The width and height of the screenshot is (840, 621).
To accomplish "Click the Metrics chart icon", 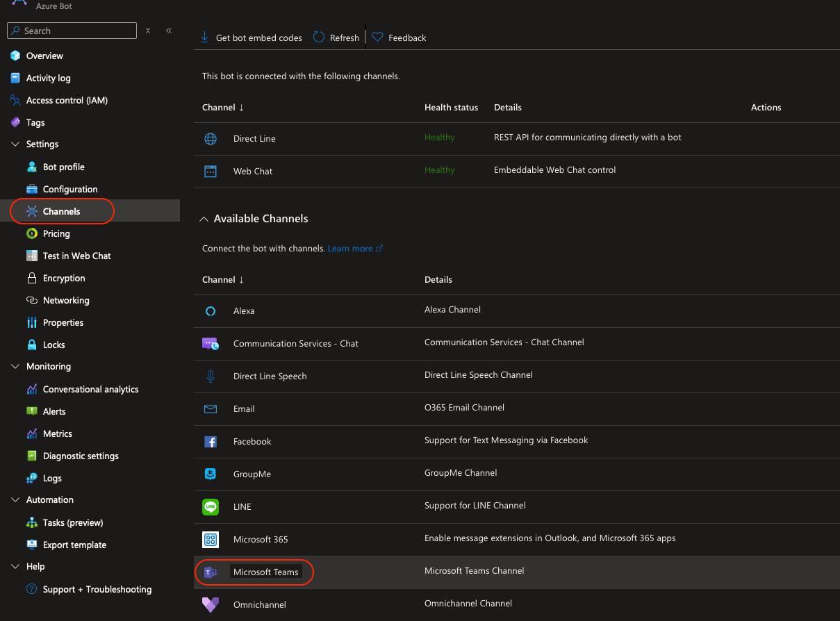I will point(32,433).
